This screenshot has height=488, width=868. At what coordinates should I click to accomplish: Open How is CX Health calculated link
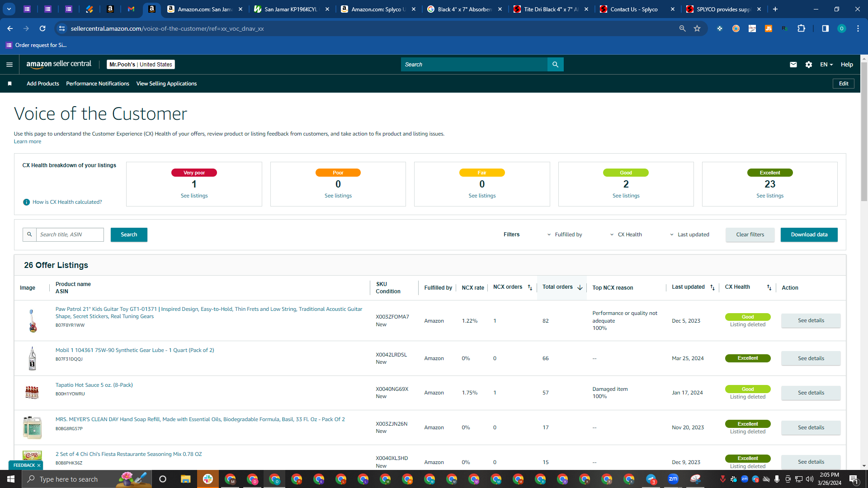(67, 202)
